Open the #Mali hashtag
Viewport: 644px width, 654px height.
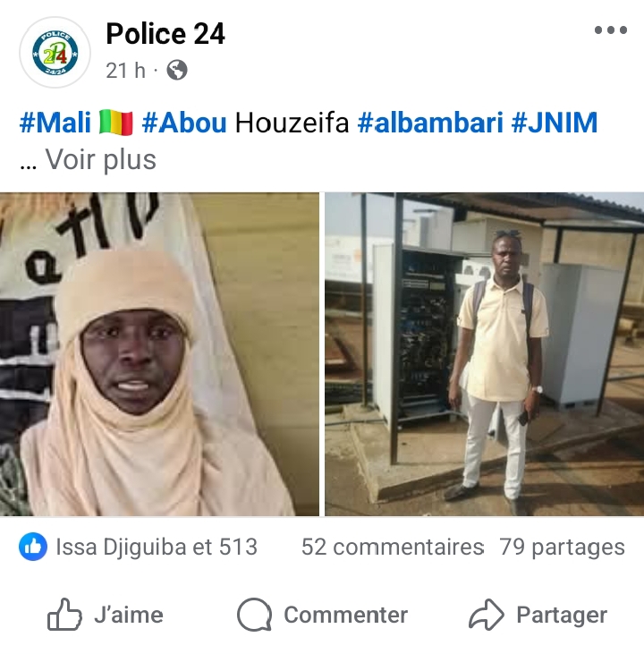pos(55,123)
